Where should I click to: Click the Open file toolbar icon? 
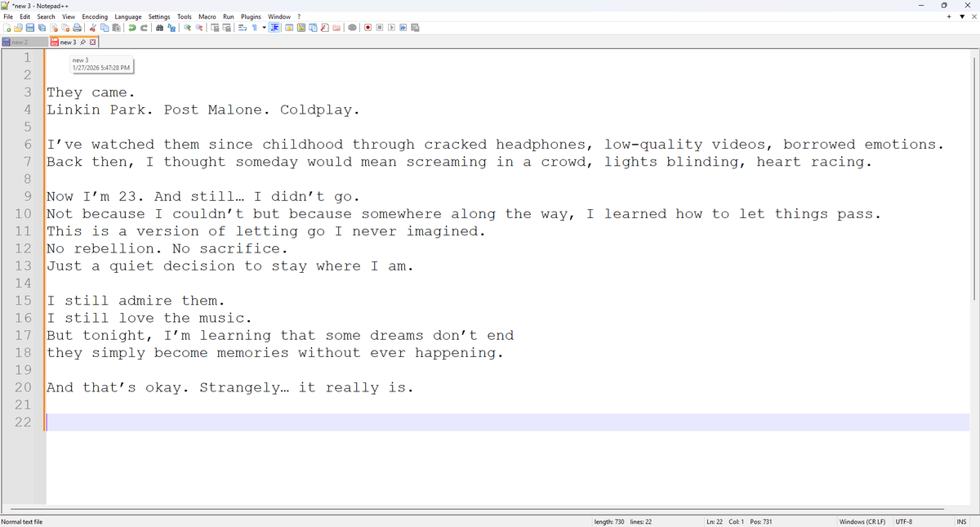tap(18, 28)
